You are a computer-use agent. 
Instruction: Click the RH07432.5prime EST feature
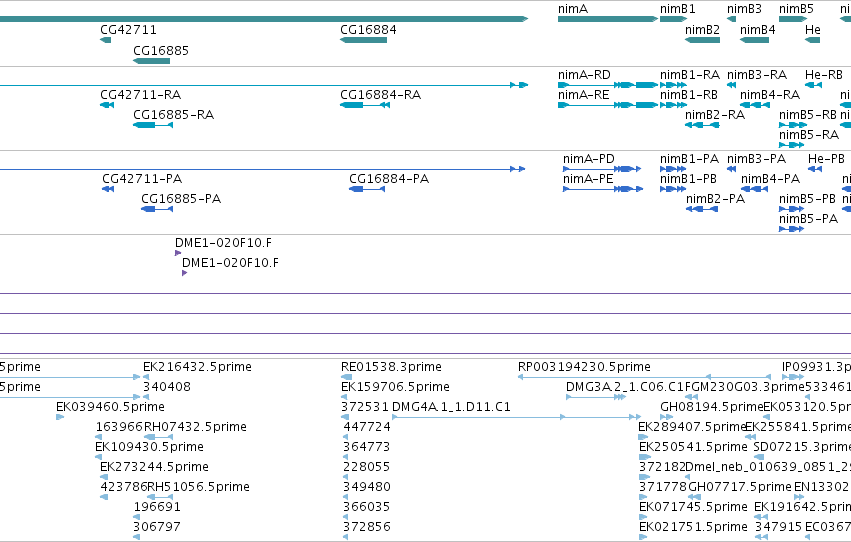158,437
